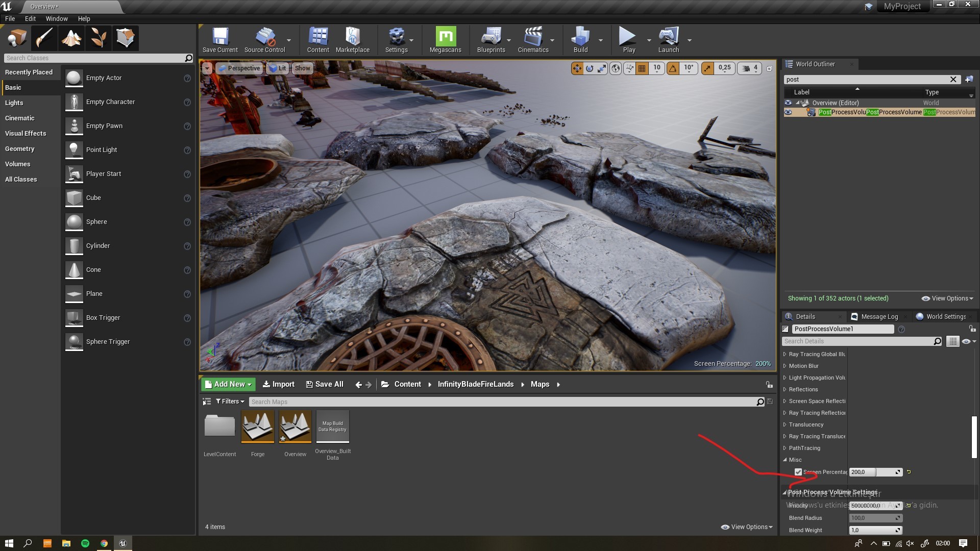Image resolution: width=980 pixels, height=551 pixels.
Task: Open the Settings toolbar icon
Action: click(396, 40)
